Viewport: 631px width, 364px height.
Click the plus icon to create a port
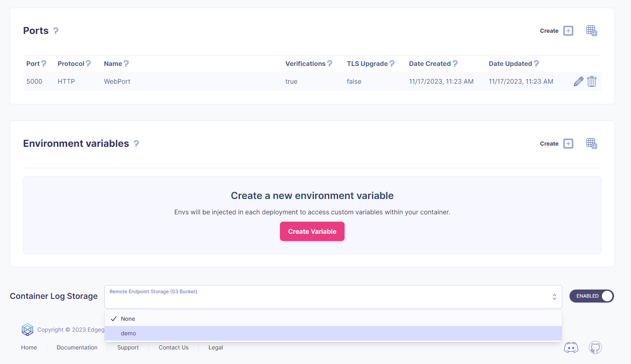pos(568,31)
